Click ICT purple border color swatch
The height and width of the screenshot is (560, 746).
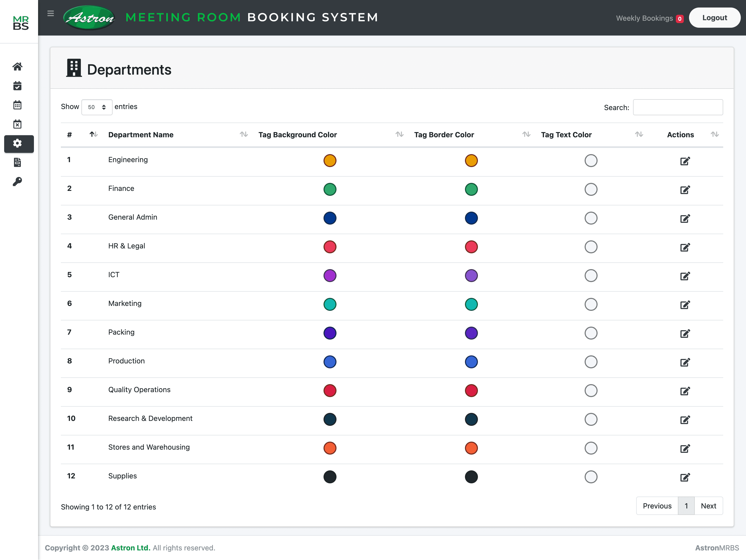pos(471,276)
